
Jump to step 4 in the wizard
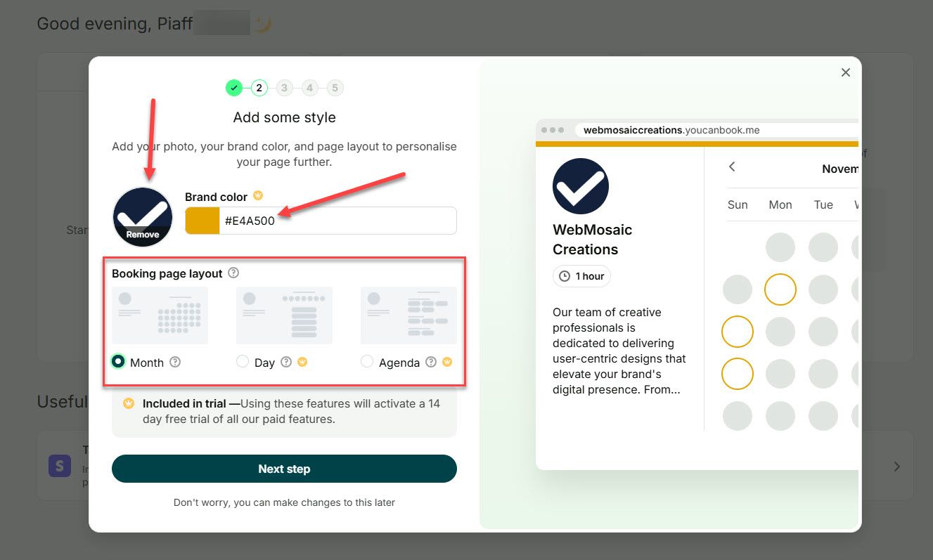tap(309, 87)
